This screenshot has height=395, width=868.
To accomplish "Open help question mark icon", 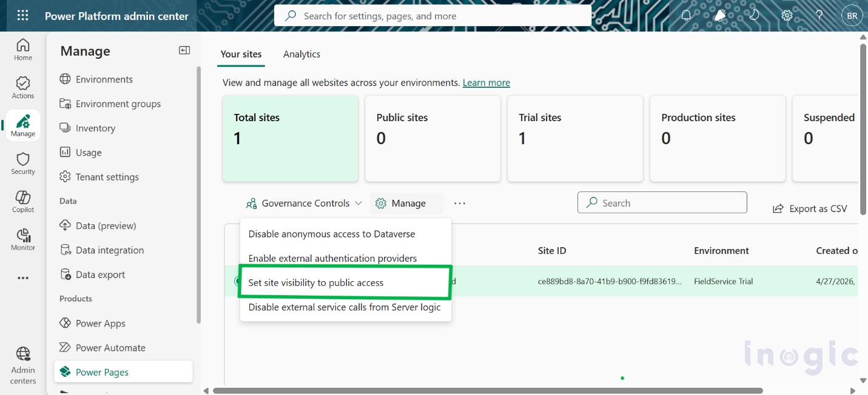I will click(x=819, y=16).
